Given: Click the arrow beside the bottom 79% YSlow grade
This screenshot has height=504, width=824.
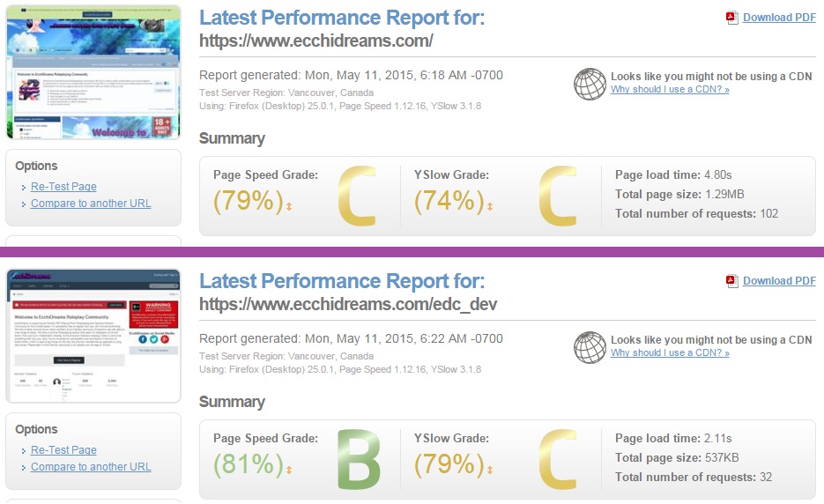Looking at the screenshot, I should (x=489, y=471).
